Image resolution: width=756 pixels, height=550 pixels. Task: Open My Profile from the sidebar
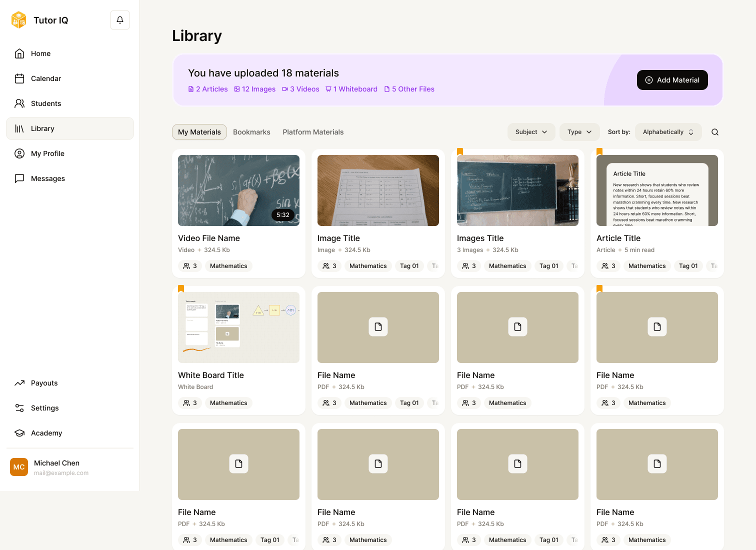(70, 153)
